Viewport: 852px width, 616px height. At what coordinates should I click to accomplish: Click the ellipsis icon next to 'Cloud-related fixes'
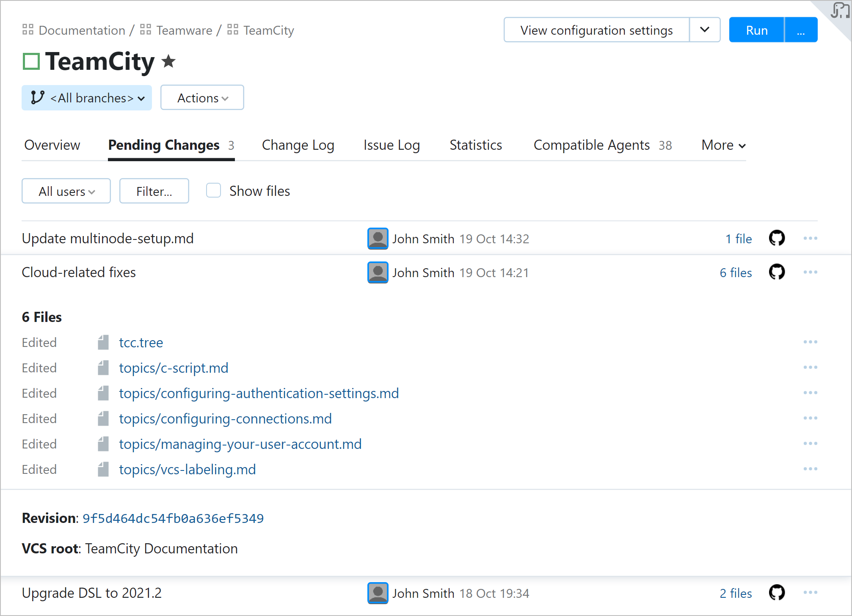click(811, 272)
